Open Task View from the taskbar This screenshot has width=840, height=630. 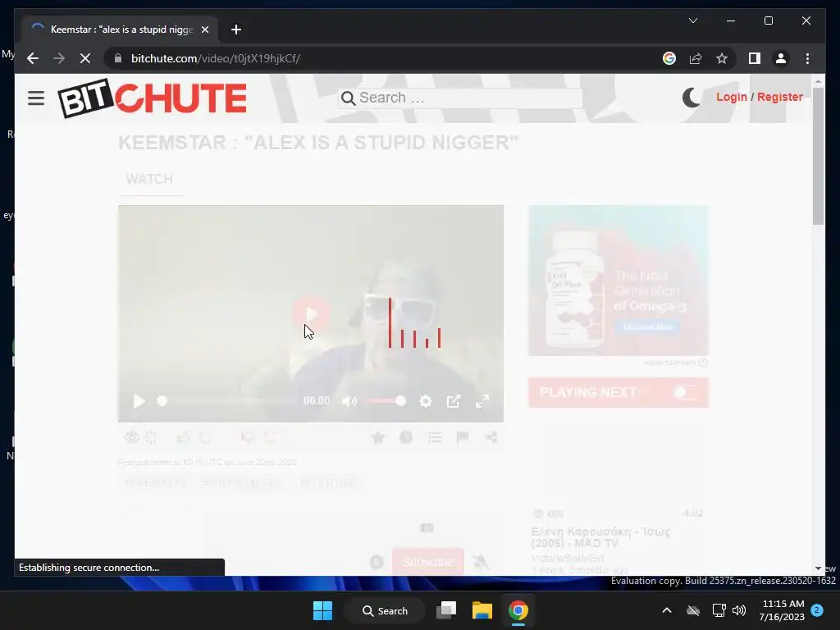[446, 610]
